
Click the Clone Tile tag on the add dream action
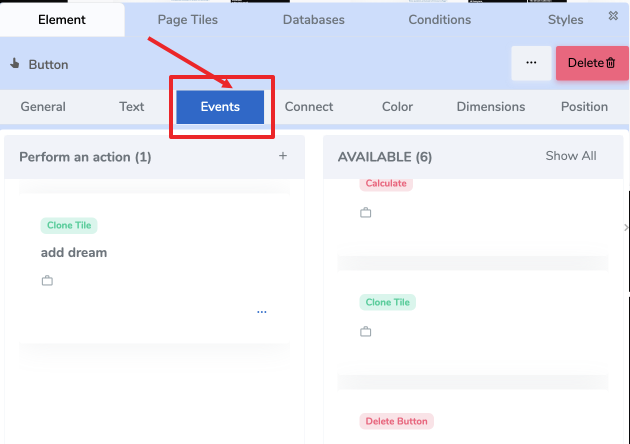point(69,225)
